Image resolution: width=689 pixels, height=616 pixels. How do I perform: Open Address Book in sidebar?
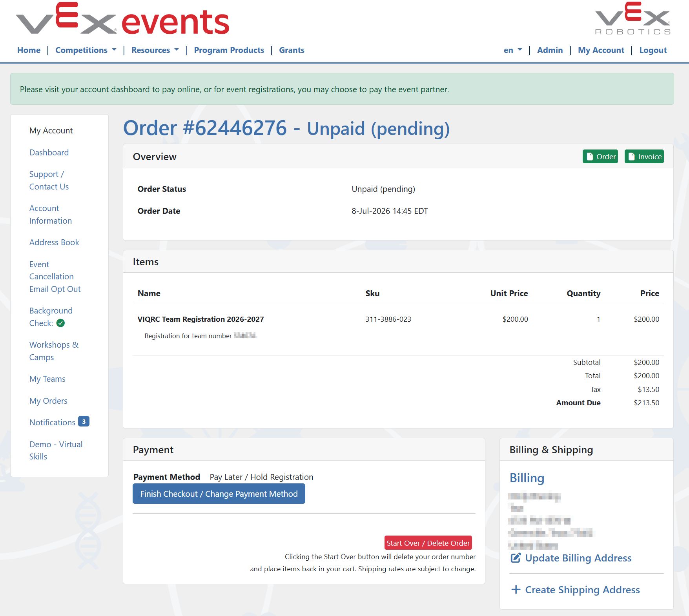point(54,242)
